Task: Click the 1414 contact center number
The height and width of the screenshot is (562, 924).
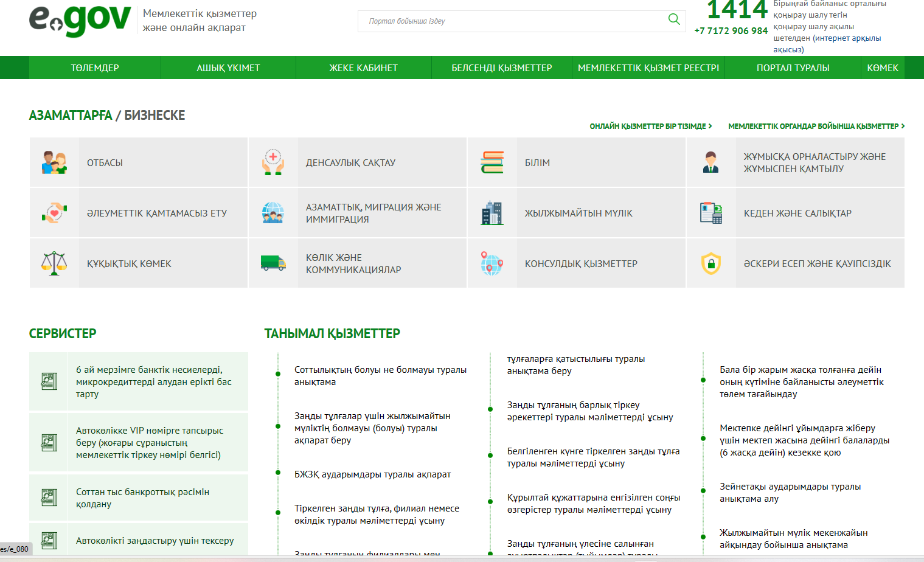Action: (737, 10)
